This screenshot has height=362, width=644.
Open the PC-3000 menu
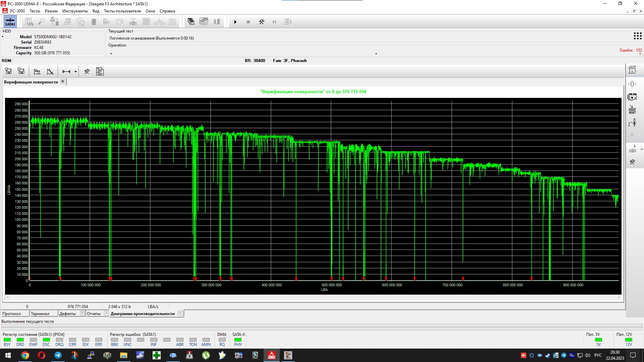pyautogui.click(x=17, y=11)
